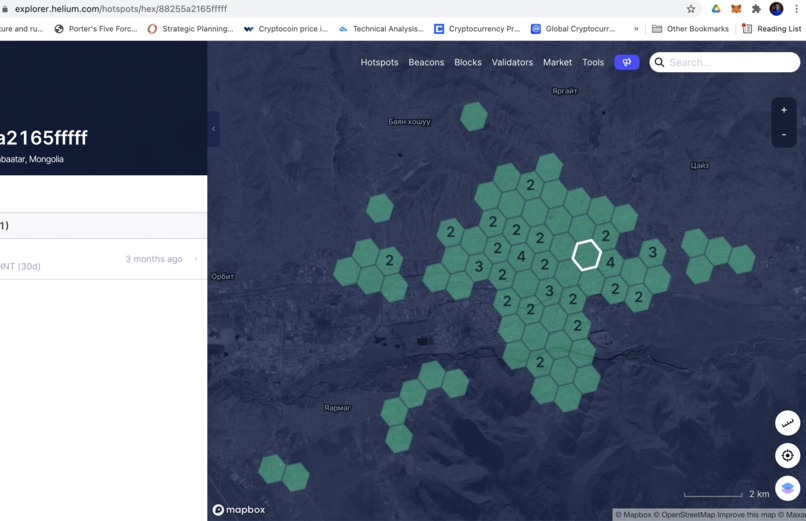Show more bookmarks overflow chevron
806x521 pixels.
636,29
